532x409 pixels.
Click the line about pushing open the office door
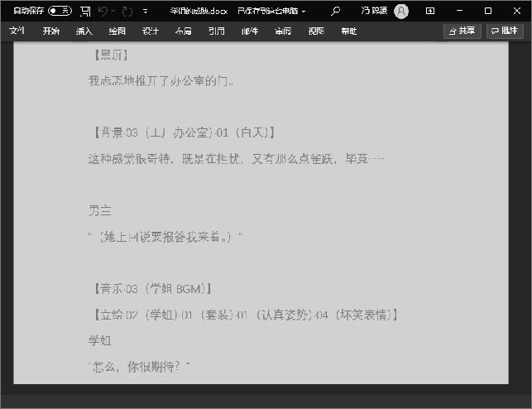(x=161, y=81)
